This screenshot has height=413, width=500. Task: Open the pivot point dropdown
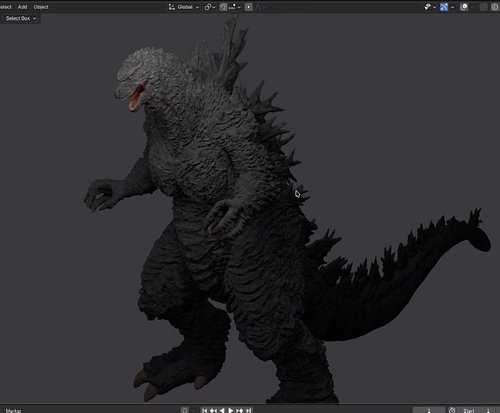click(x=210, y=7)
